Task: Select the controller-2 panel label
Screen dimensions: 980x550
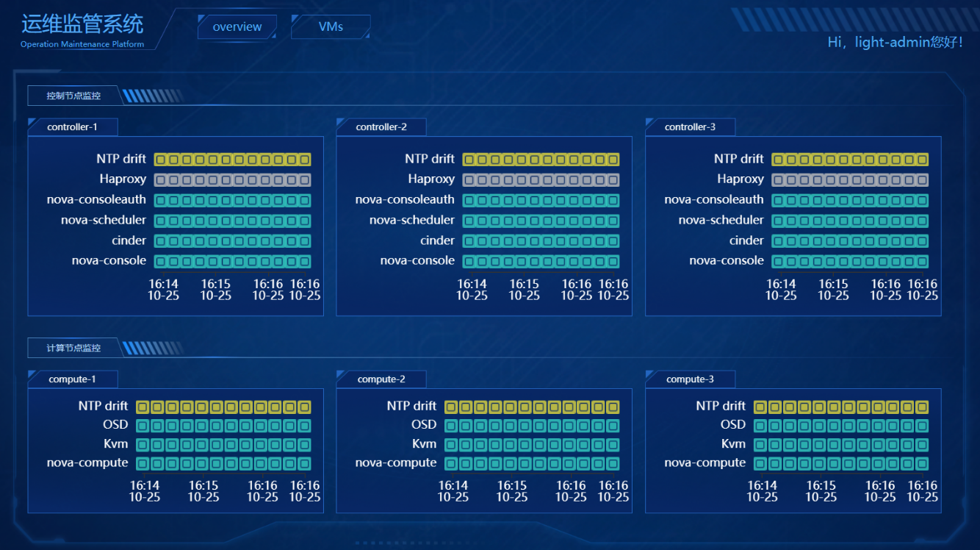Action: (x=381, y=127)
